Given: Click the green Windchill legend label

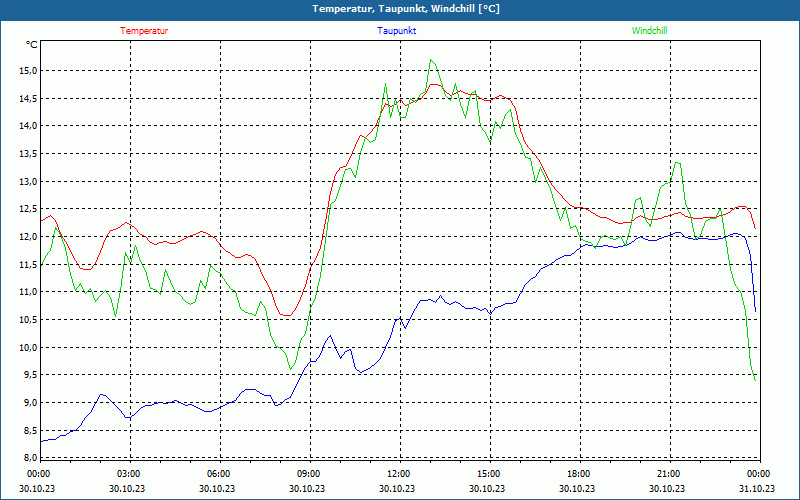Looking at the screenshot, I should (x=649, y=31).
